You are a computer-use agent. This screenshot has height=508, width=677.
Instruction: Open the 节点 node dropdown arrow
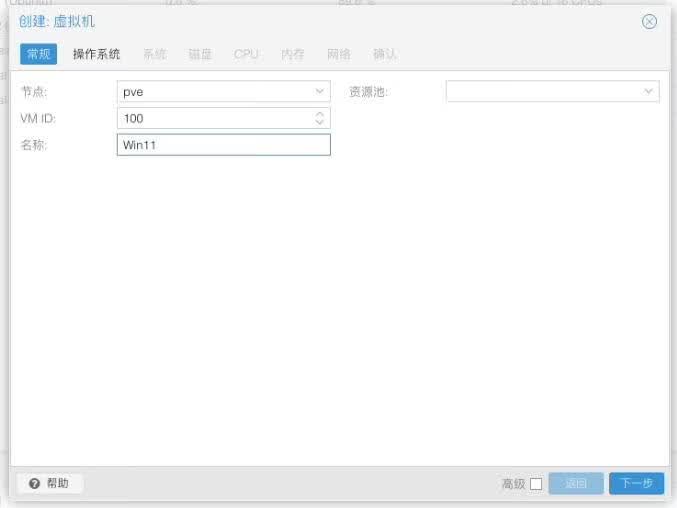(x=320, y=92)
